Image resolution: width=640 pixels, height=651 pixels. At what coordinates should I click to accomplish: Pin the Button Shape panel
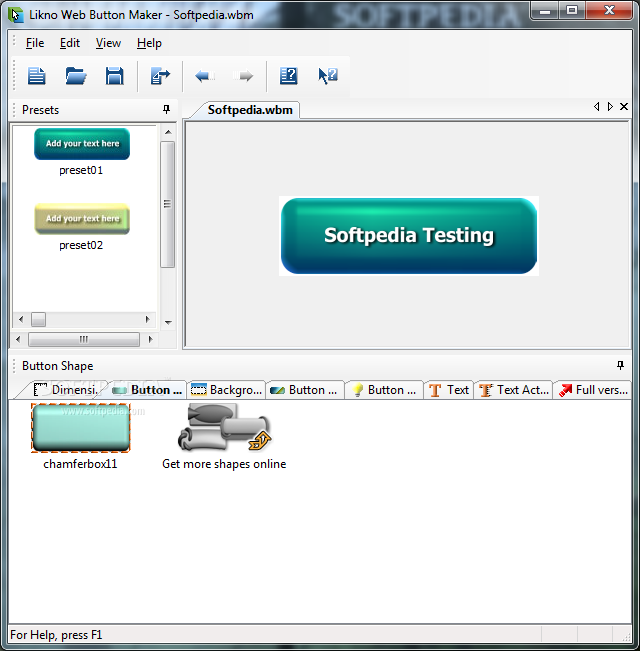pos(620,365)
